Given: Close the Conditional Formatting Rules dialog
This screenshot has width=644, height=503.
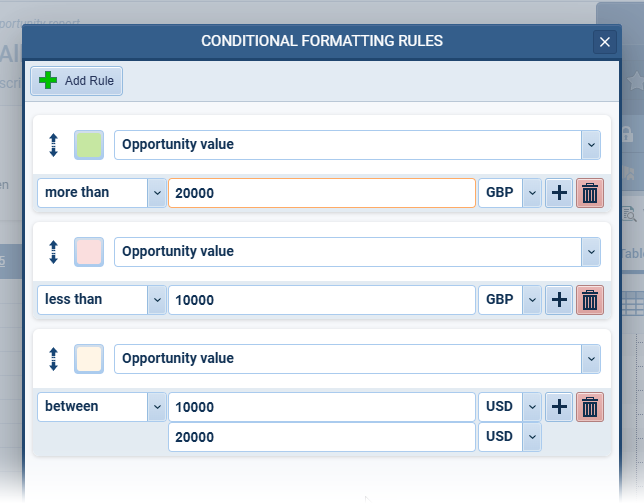Looking at the screenshot, I should [604, 42].
